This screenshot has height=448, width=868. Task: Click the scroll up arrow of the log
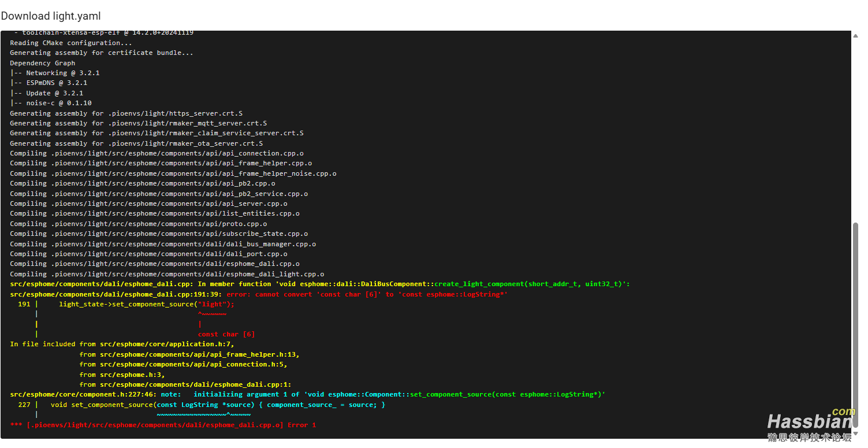click(x=855, y=36)
